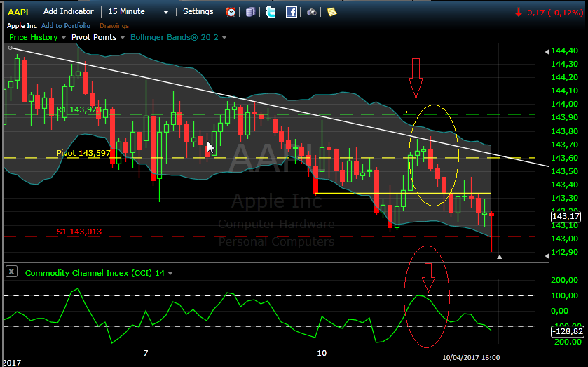Viewport: 588px width, 367px height.
Task: Open the yellow sticky note icon
Action: (x=332, y=12)
